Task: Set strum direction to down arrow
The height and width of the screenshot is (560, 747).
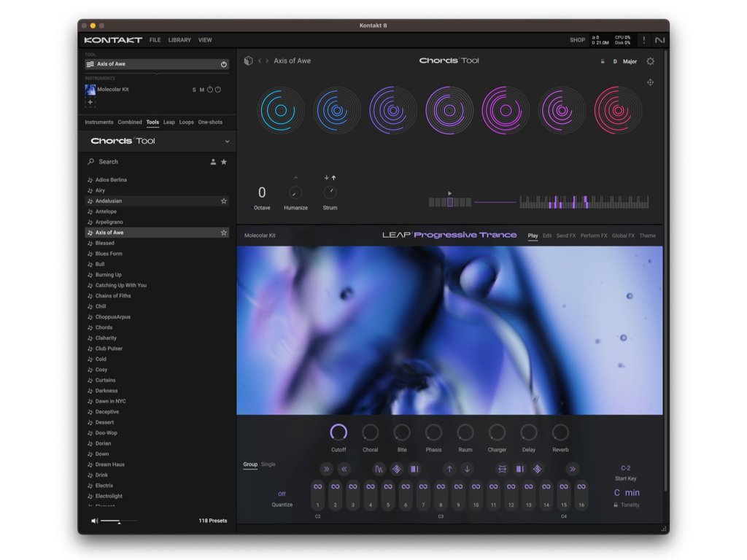Action: 326,178
